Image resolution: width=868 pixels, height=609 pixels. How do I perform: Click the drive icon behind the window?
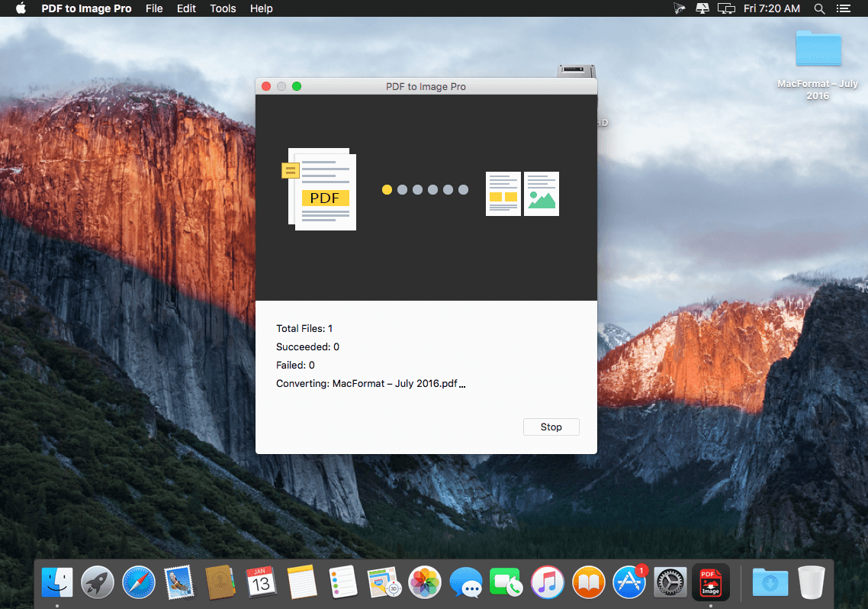tap(576, 71)
